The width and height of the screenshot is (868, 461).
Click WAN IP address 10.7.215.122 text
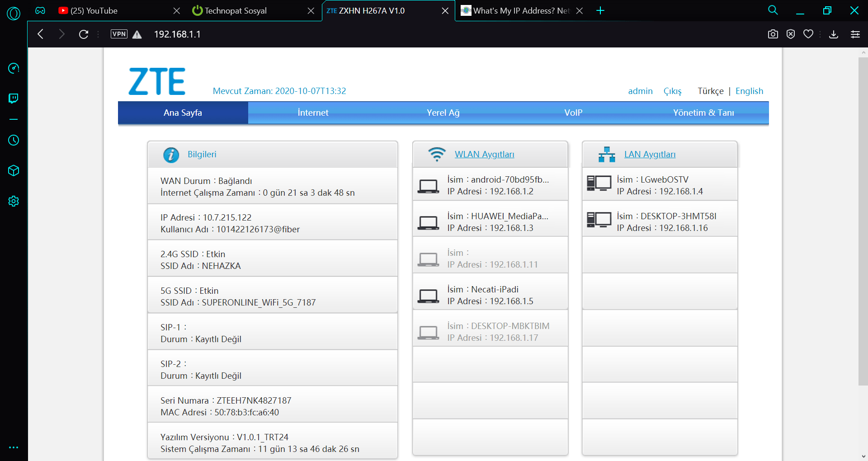227,218
